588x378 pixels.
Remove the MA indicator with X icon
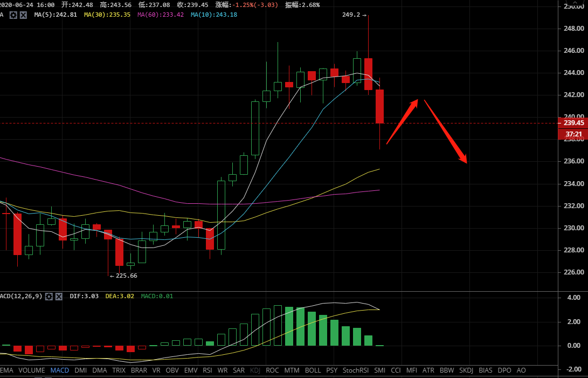tap(23, 15)
